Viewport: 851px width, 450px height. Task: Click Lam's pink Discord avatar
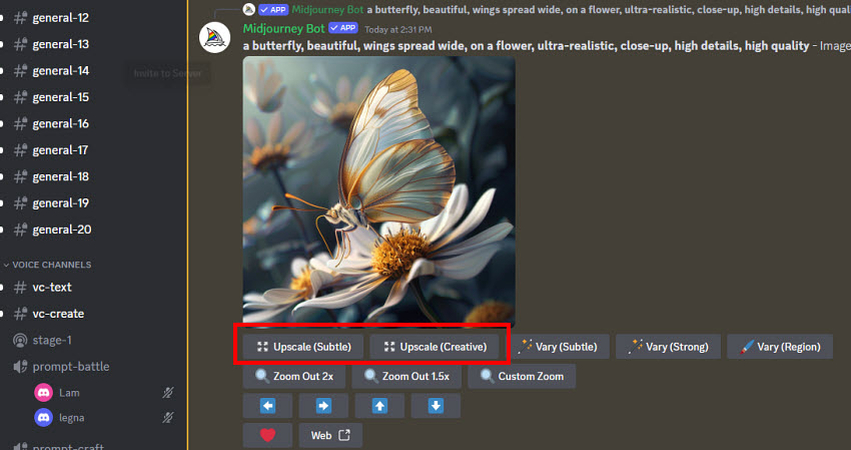[x=43, y=392]
